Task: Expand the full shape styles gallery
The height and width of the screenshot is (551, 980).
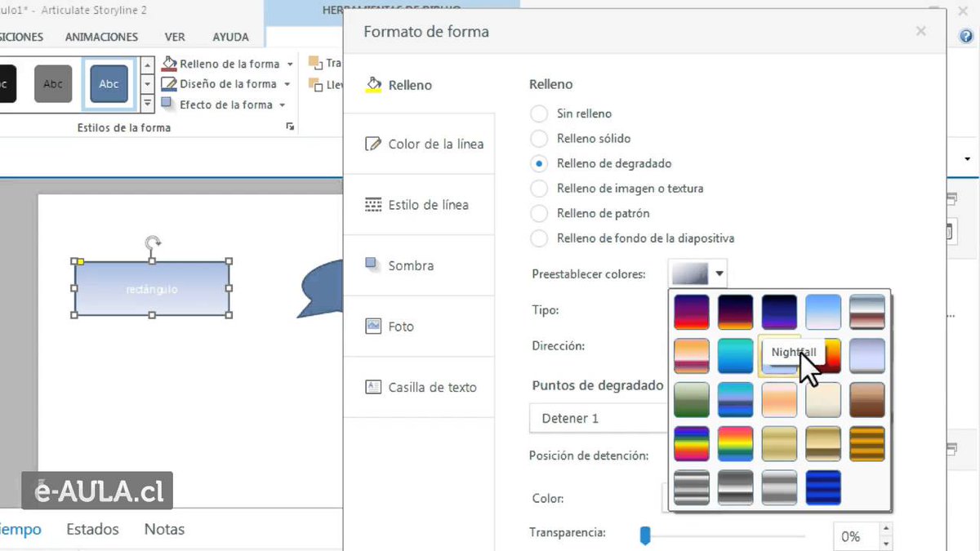Action: 148,104
